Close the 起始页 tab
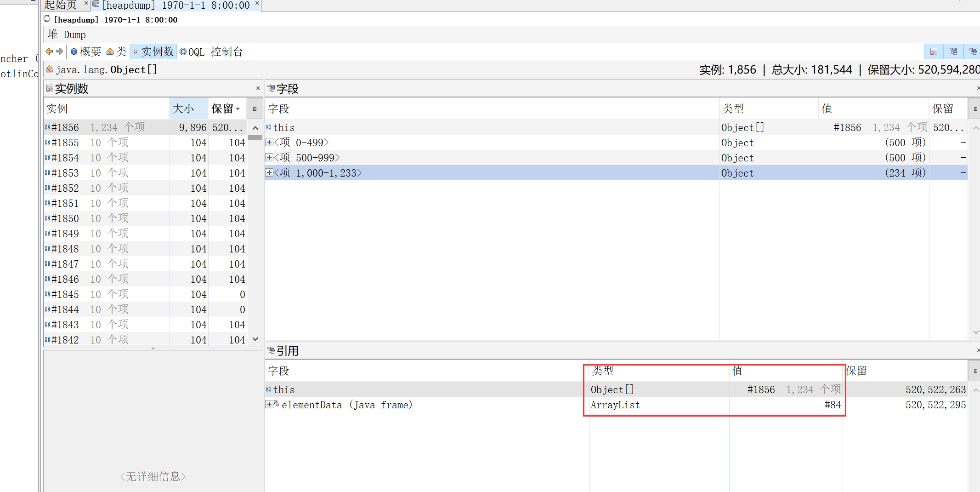 point(86,3)
